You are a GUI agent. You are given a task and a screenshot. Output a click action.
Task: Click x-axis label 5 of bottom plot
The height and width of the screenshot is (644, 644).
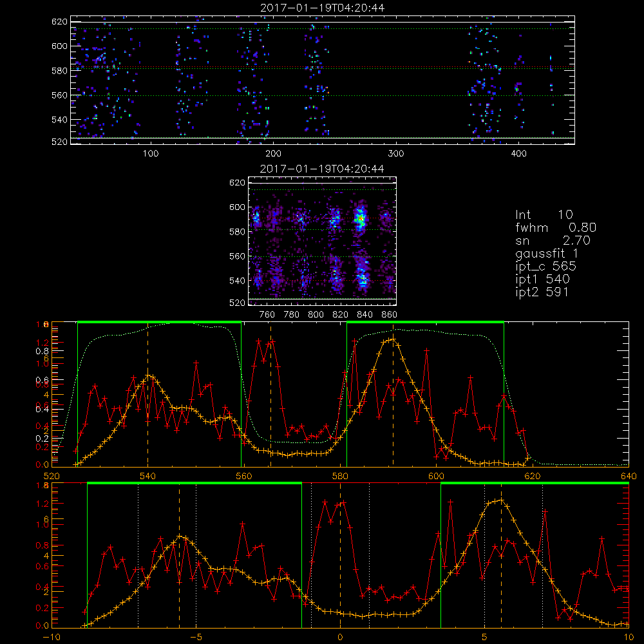tap(485, 638)
